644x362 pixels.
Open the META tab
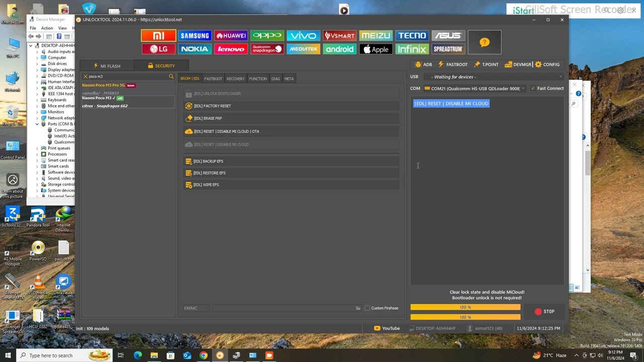click(289, 78)
